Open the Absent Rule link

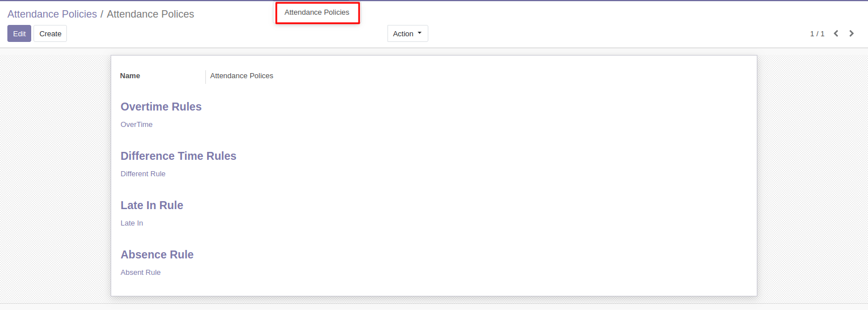[141, 273]
